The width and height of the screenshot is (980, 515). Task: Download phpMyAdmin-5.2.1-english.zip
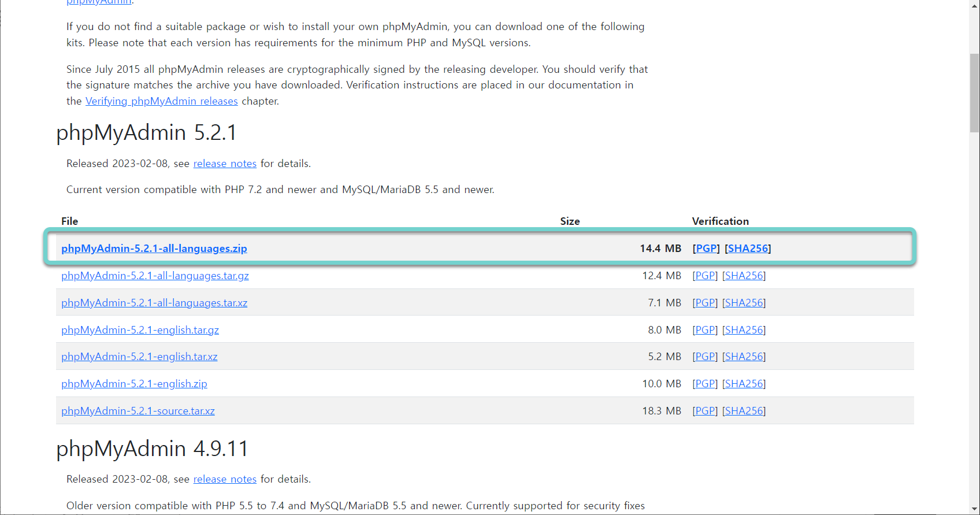coord(134,384)
